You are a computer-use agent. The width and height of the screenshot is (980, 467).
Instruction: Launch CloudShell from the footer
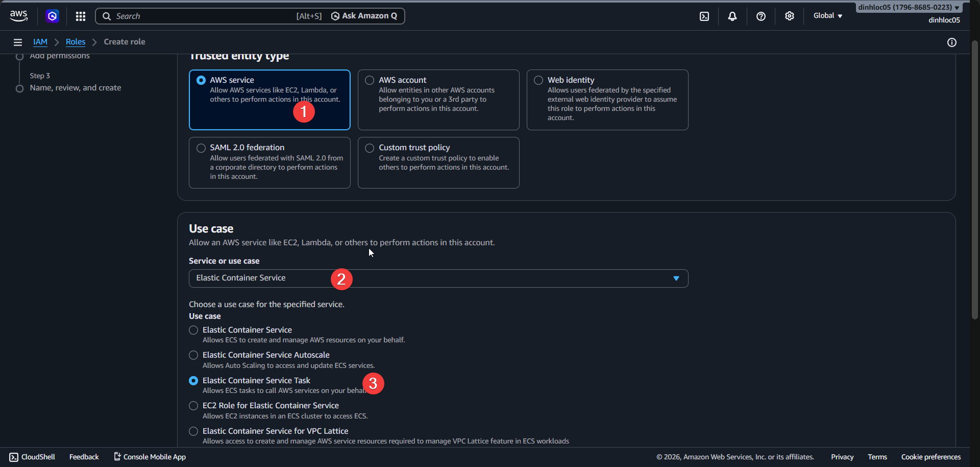[x=32, y=456]
